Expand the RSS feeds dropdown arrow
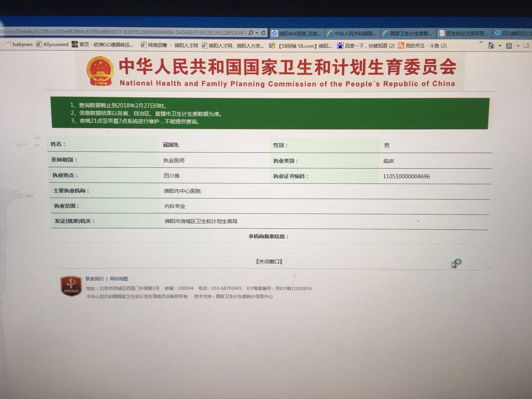The image size is (532, 399). click(x=518, y=46)
